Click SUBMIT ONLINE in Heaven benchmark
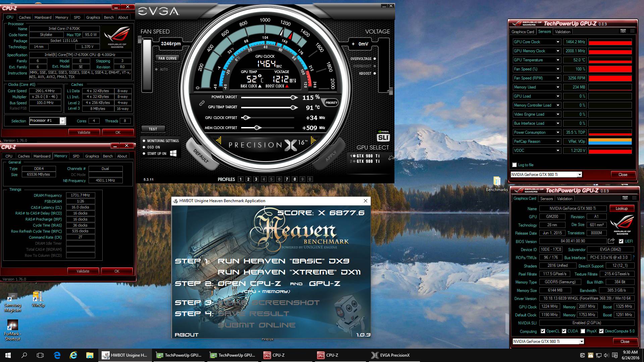Viewport: 644px width, 362px height. pos(257,325)
